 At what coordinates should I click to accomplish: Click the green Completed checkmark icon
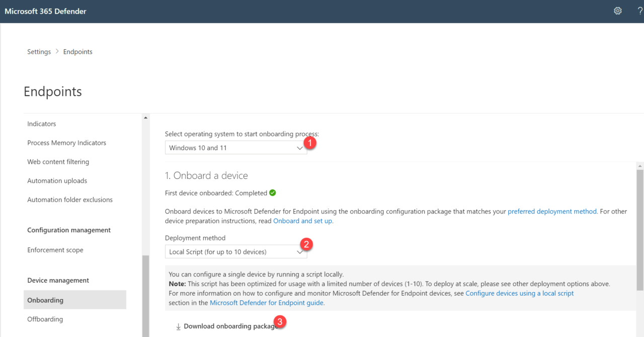[273, 193]
